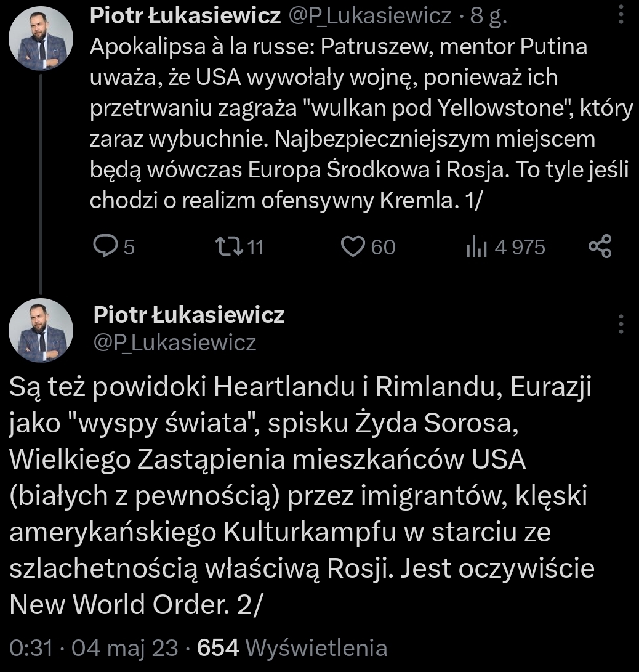This screenshot has width=639, height=672.
Task: Click the @P_Lukasiewicz handle in the top tweet
Action: (371, 17)
